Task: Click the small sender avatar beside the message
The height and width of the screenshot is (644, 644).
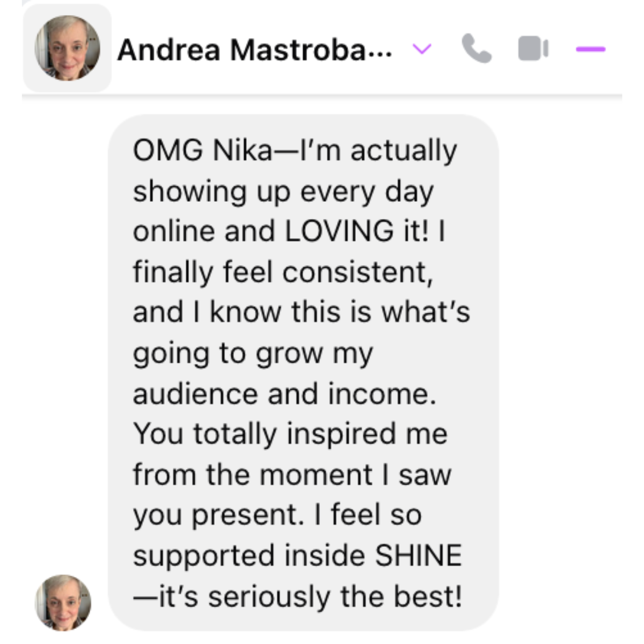Action: click(x=63, y=603)
